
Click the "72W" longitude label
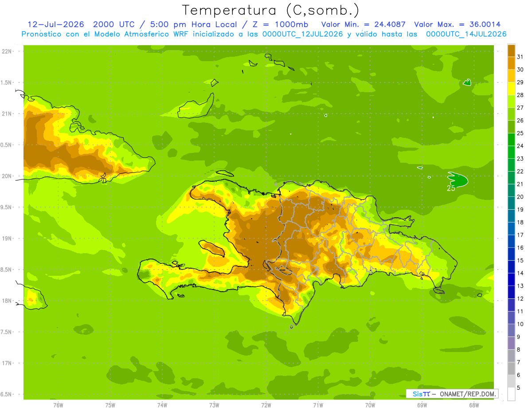266,405
